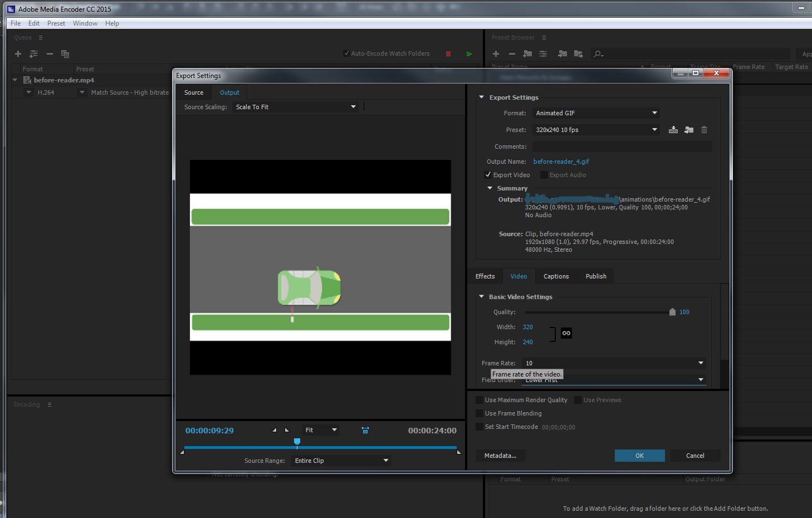812x518 pixels.
Task: Uncheck the Export Video checkbox
Action: click(488, 175)
